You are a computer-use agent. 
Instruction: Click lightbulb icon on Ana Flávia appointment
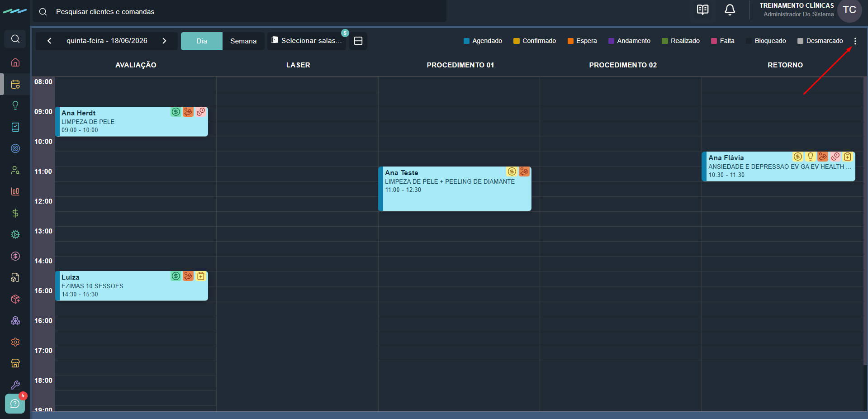tap(811, 157)
